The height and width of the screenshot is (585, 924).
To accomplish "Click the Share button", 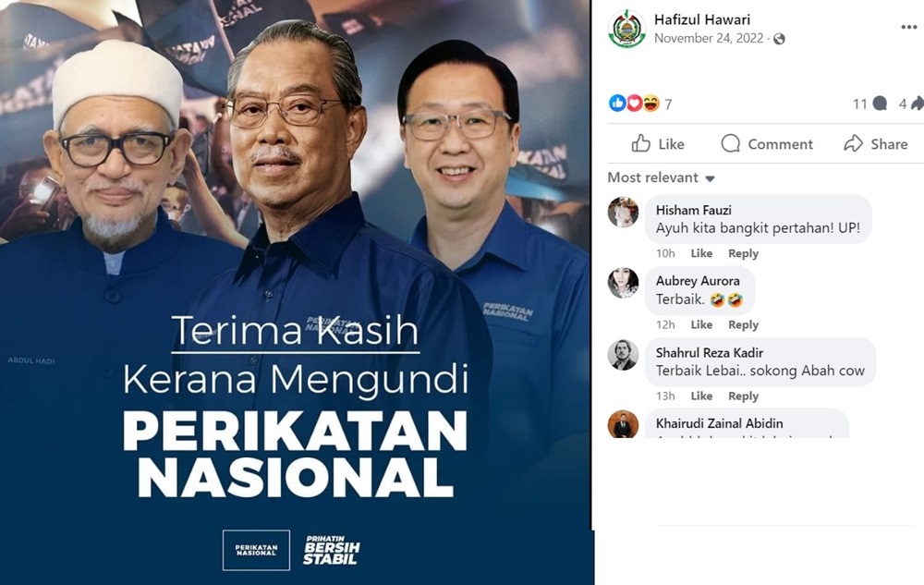I will coord(875,144).
